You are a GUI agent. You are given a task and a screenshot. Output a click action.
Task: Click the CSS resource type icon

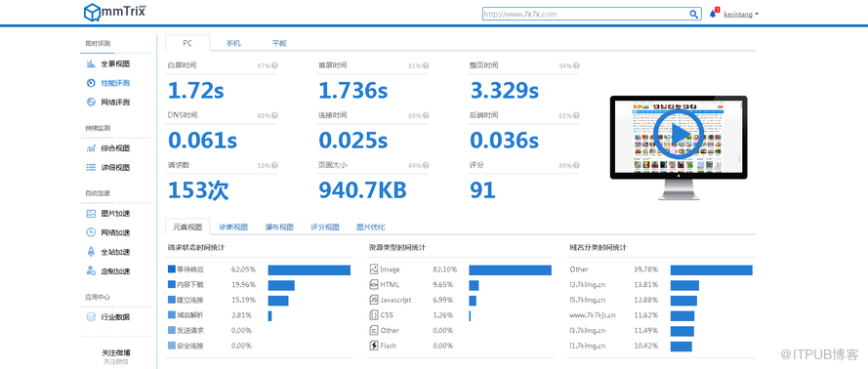[373, 315]
